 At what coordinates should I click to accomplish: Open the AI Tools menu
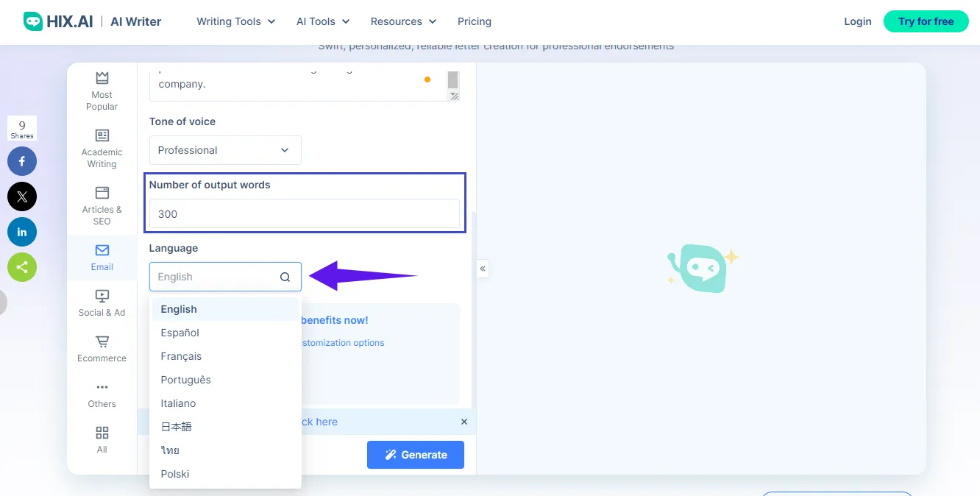click(322, 21)
